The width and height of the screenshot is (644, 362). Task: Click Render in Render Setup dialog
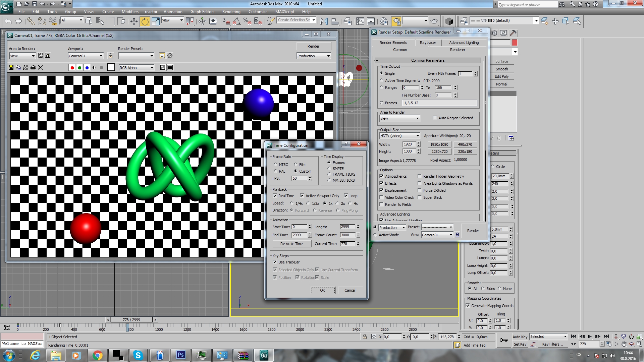(x=473, y=231)
